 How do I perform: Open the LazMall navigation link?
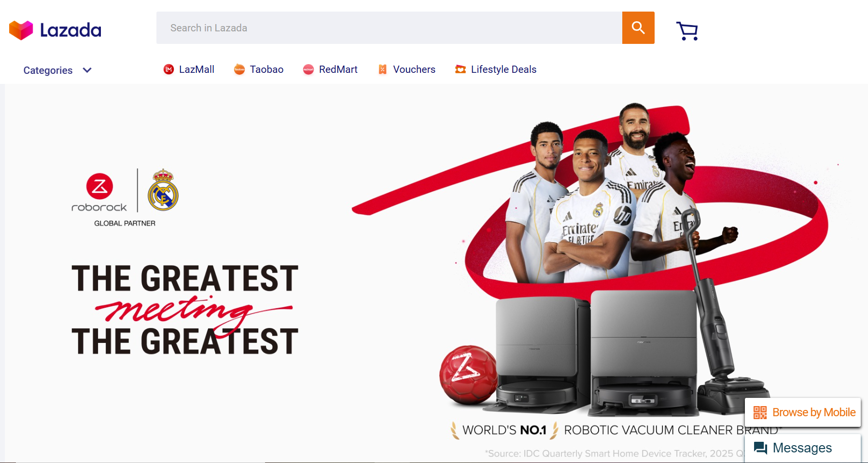(x=196, y=69)
